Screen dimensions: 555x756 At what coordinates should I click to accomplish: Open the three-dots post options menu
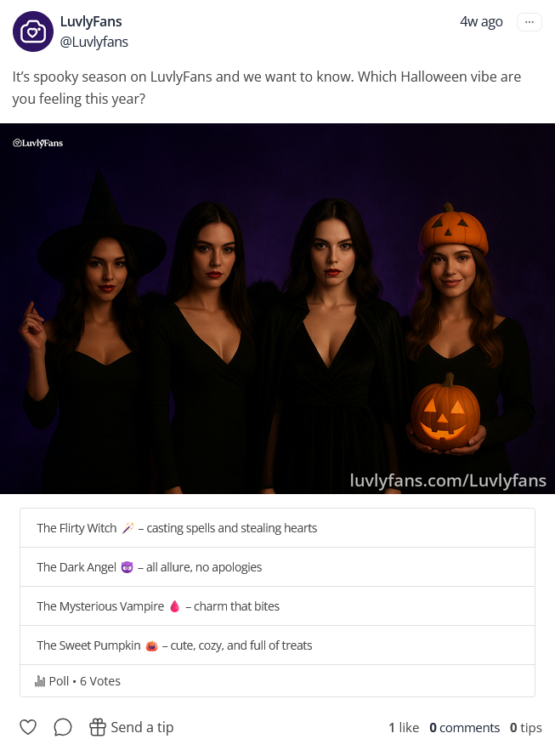(x=530, y=22)
